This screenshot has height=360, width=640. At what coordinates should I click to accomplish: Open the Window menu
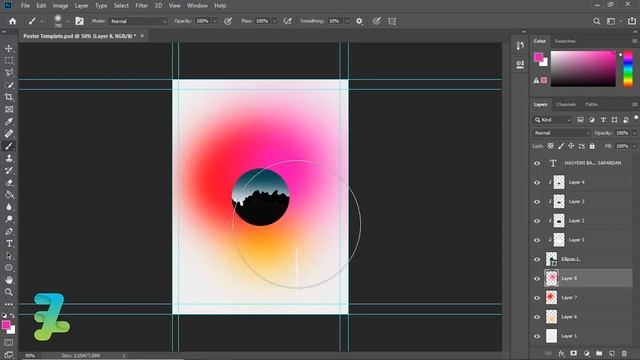pyautogui.click(x=197, y=6)
